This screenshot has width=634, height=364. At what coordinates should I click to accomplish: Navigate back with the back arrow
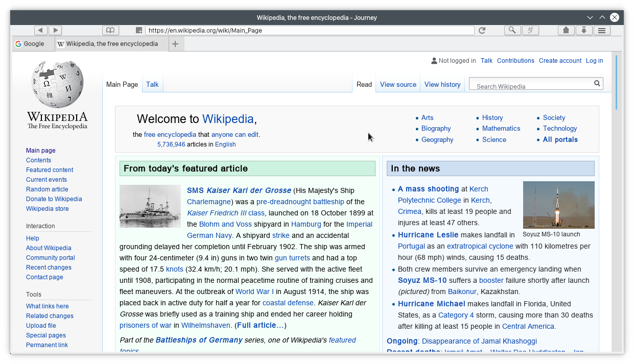[40, 30]
